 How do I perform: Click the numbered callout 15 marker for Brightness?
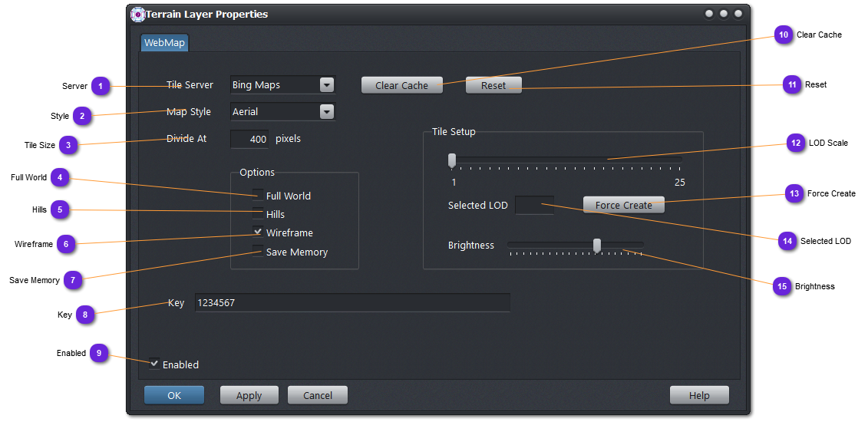[x=781, y=286]
